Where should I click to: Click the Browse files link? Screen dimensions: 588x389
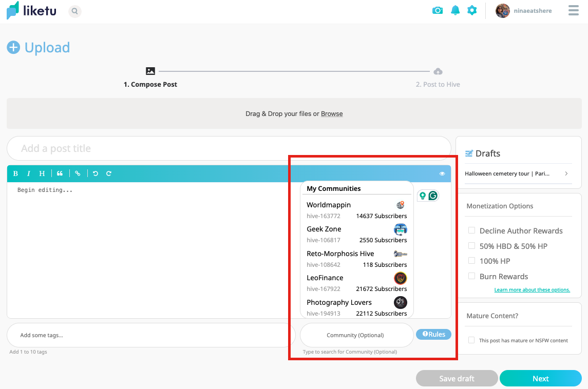tap(332, 113)
